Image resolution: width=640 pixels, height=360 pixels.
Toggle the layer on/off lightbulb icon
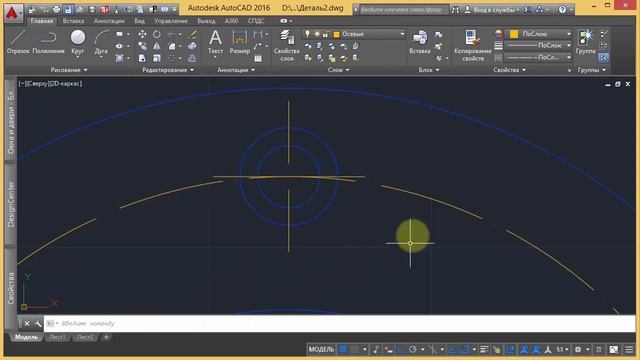point(307,34)
